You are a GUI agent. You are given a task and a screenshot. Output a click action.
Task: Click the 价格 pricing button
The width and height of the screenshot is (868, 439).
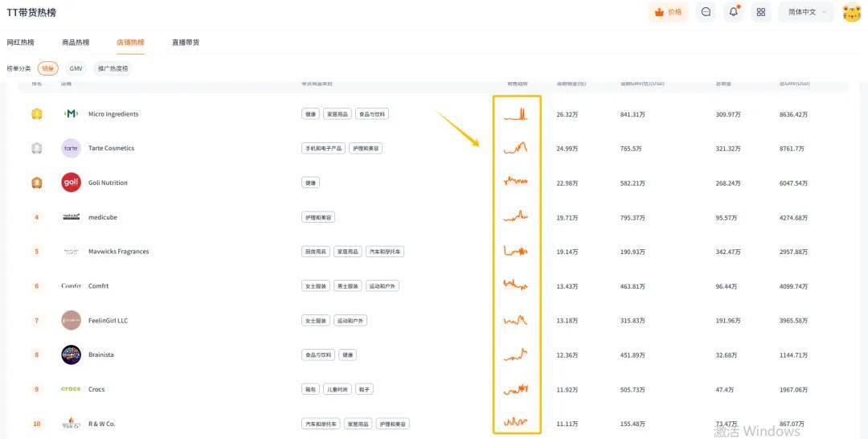click(669, 12)
